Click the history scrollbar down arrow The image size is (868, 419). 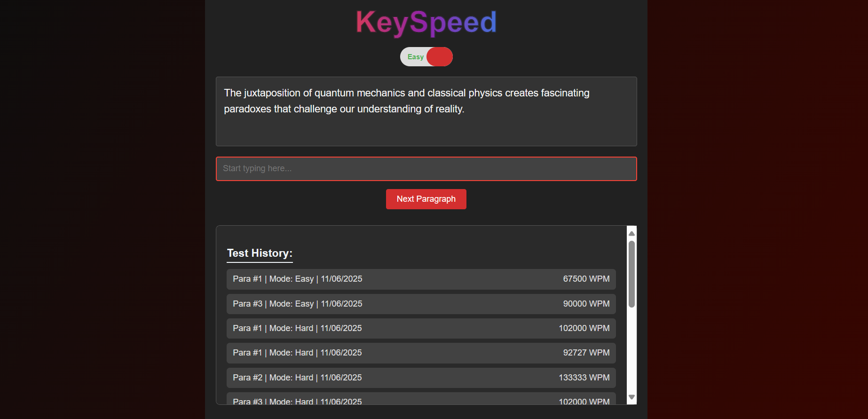pos(632,397)
